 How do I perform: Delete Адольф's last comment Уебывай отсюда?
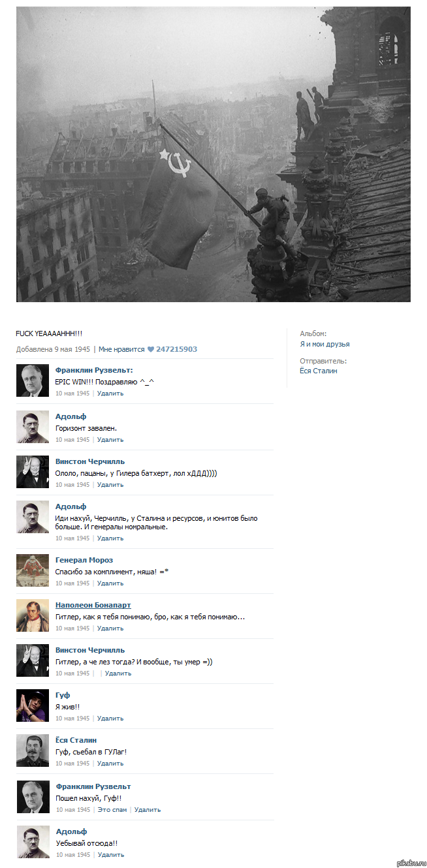coord(111,855)
